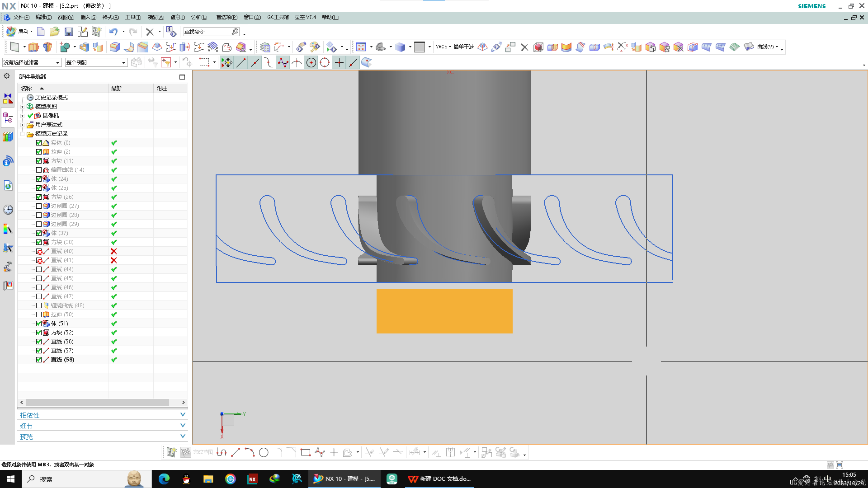Open the 分析(L) menu

tap(199, 17)
